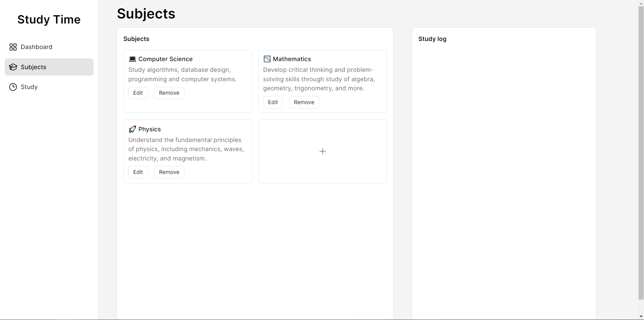
Task: Select the graduation cap icon beside Subjects
Action: click(x=13, y=67)
